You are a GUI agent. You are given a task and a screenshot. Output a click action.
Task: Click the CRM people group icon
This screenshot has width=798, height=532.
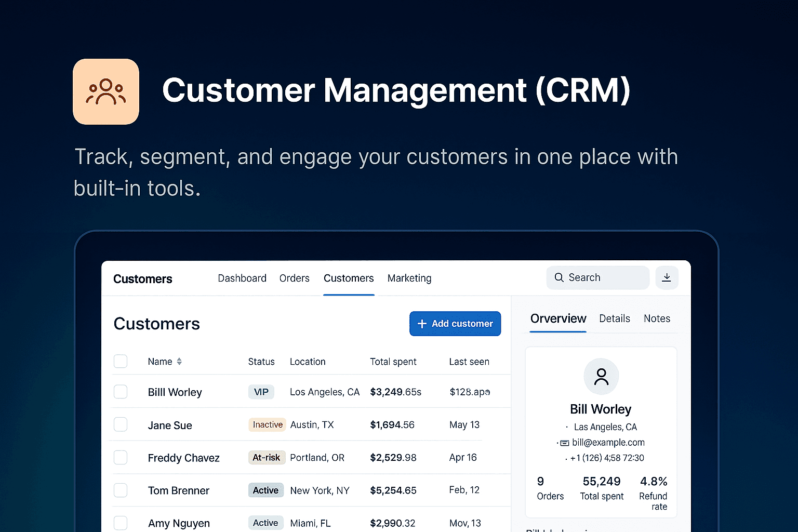106,92
